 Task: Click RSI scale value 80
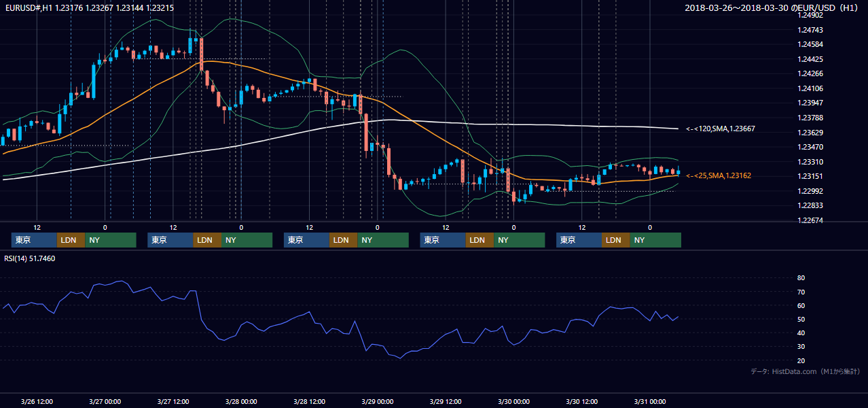click(801, 278)
